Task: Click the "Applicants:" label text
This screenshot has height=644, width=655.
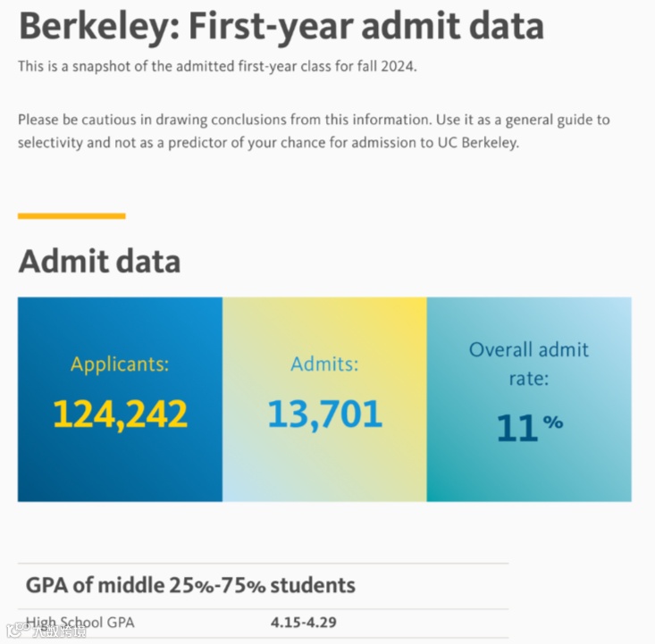Action: click(120, 364)
